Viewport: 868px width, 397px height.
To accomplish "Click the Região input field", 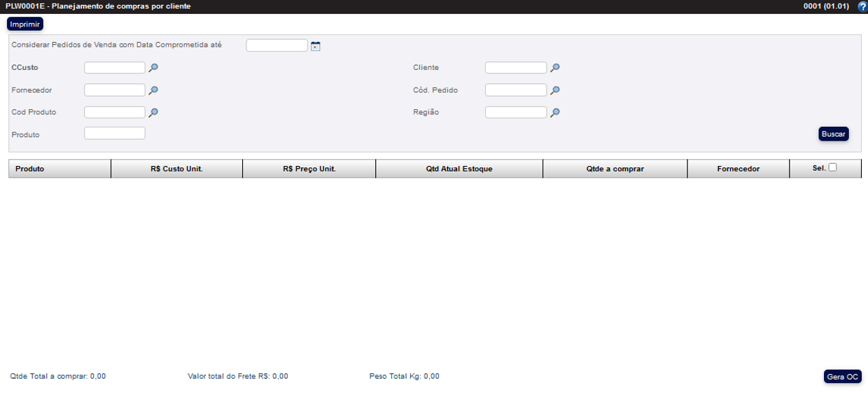I will [516, 112].
